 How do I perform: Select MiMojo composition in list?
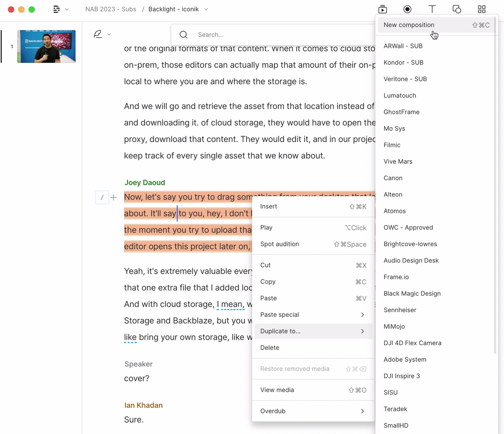[x=436, y=327]
